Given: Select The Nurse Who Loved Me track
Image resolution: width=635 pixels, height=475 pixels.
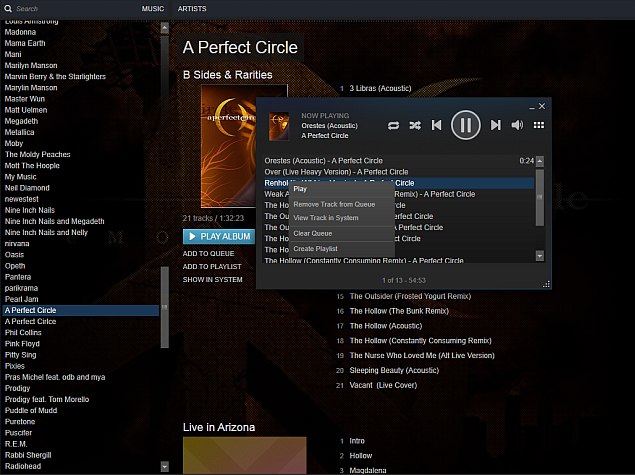Looking at the screenshot, I should (422, 356).
